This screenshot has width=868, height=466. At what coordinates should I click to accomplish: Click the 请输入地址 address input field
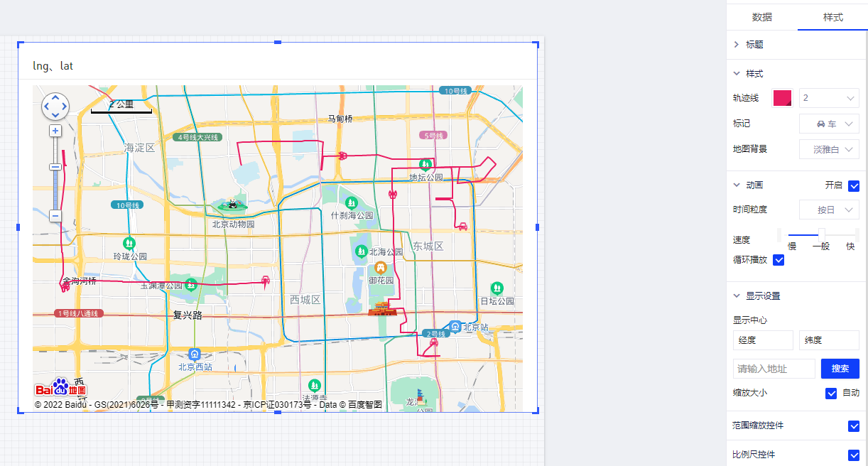pos(774,369)
